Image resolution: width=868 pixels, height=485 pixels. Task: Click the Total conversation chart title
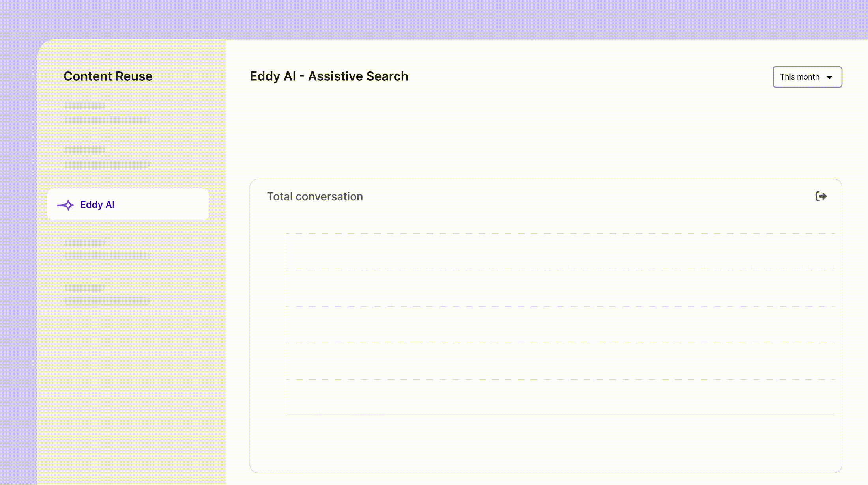point(315,196)
